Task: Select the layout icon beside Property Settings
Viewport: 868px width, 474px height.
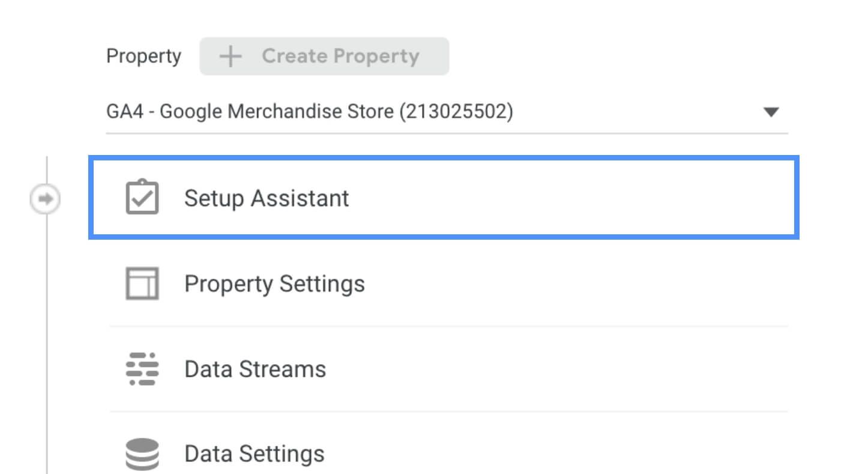Action: 143,284
